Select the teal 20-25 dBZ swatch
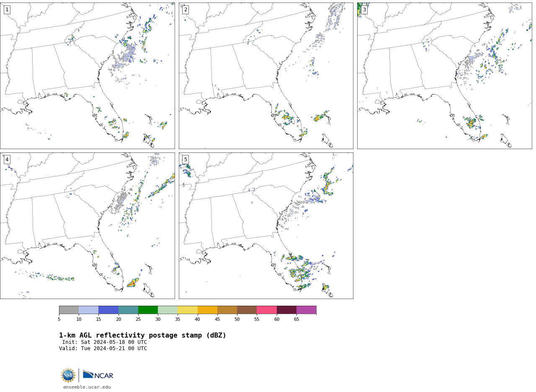This screenshot has height=392, width=536. [128, 310]
